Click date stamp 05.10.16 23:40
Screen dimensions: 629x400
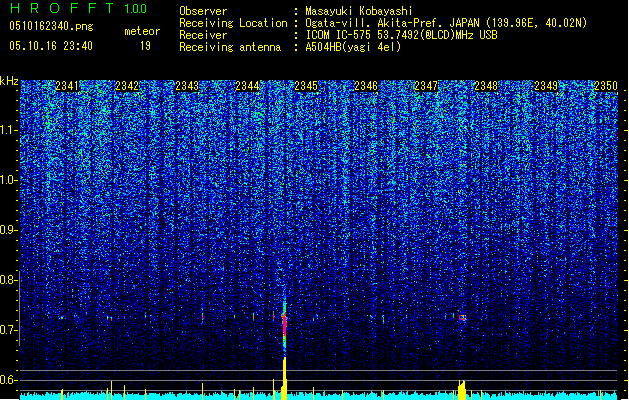51,46
